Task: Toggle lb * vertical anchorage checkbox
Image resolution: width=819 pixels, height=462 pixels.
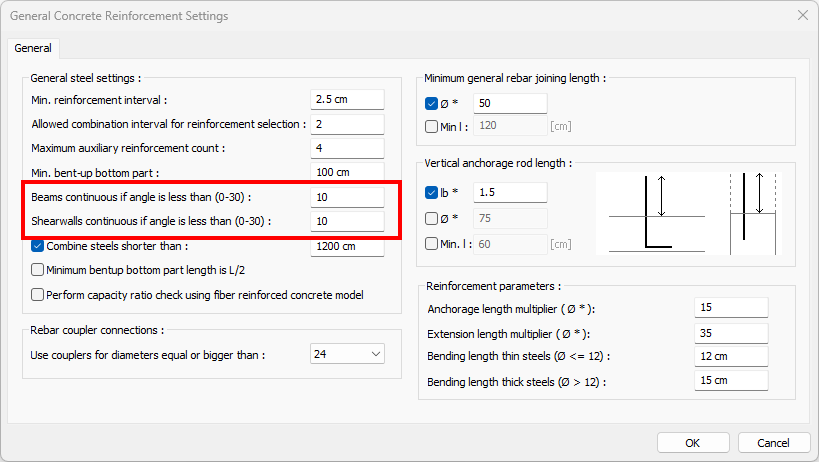Action: (x=432, y=192)
